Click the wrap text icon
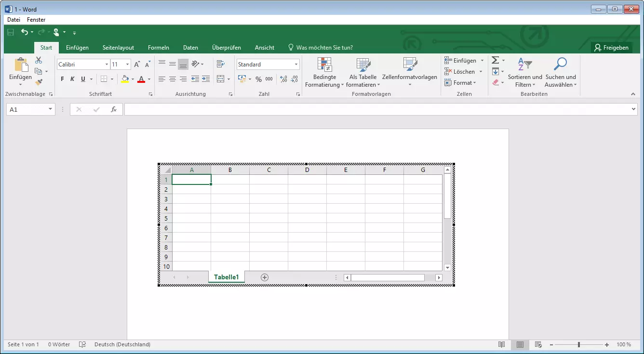Screen dimensions: 644x354 (x=221, y=64)
